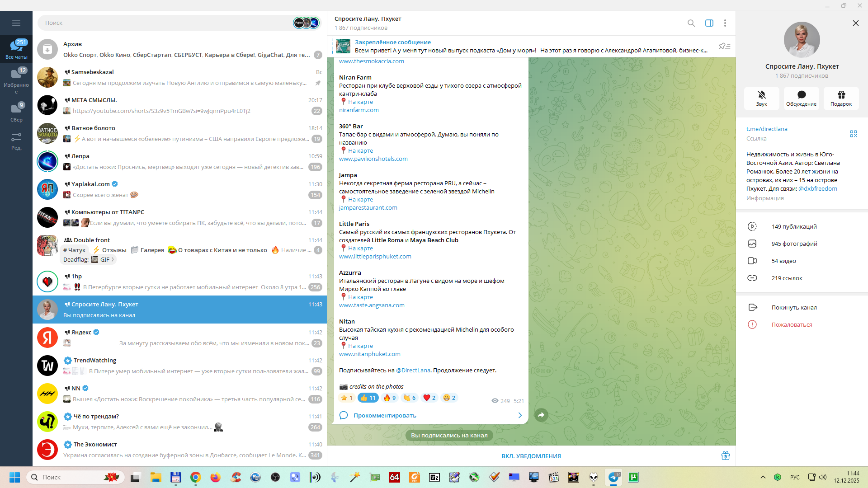Click Покинуть канал to leave channel
Screen dimensions: 868x488
(x=794, y=307)
